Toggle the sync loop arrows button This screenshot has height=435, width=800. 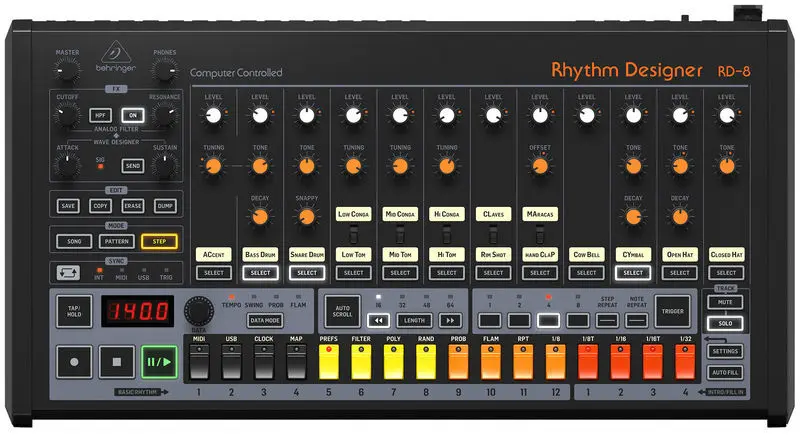(x=68, y=272)
